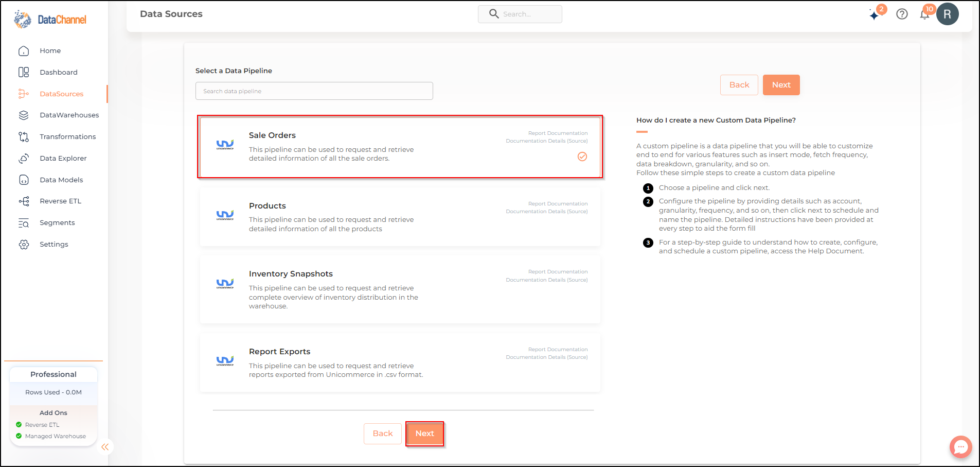Click the top Back button

(x=739, y=85)
